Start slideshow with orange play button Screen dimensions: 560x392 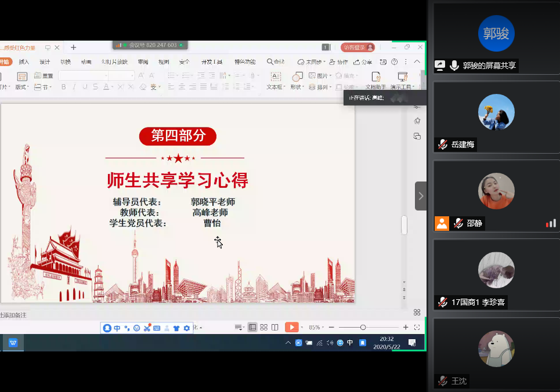point(291,328)
